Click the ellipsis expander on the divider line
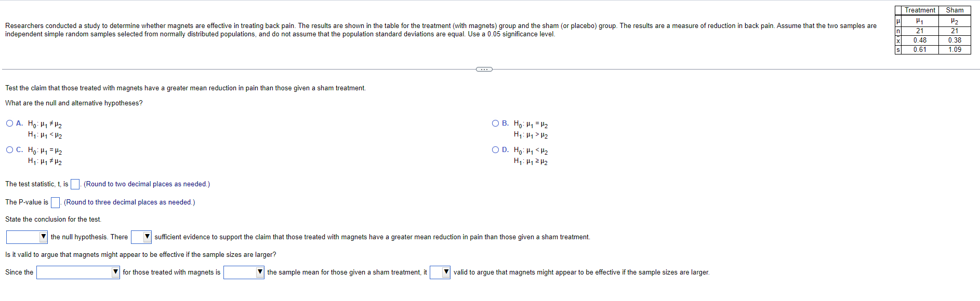The height and width of the screenshot is (301, 980). click(484, 69)
